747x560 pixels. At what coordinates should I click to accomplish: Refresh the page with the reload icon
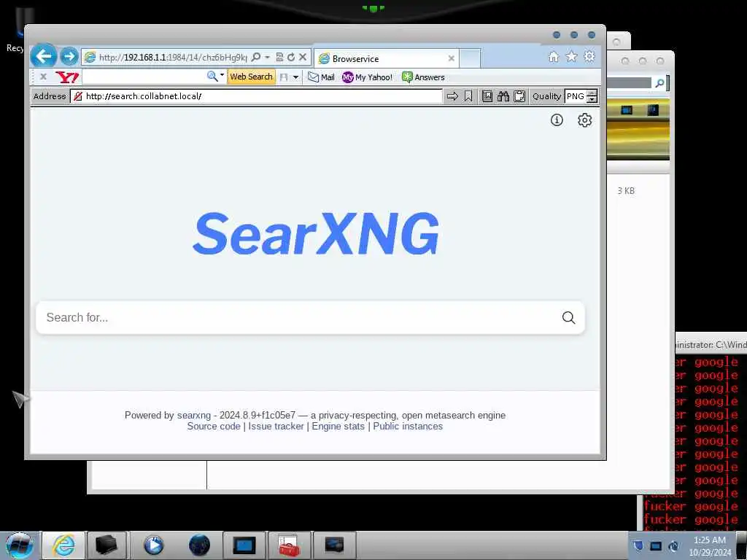[x=290, y=57]
